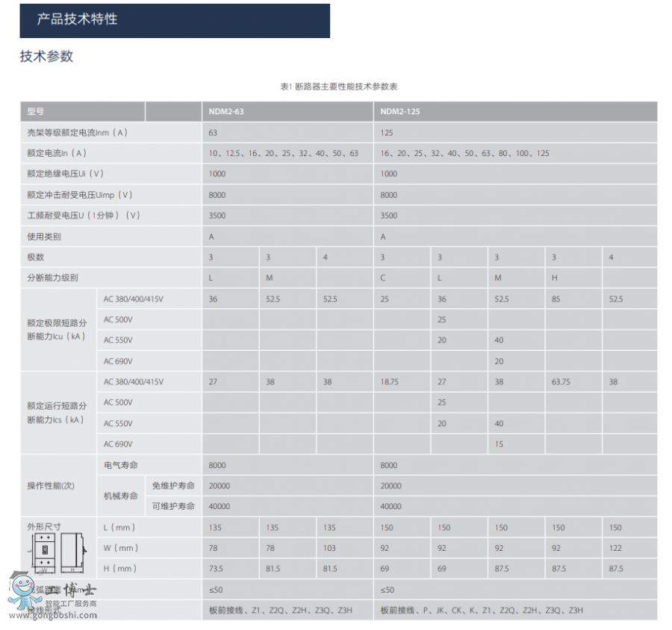The image size is (672, 630).
Task: Select the 免维护寿命 label
Action: (x=173, y=486)
